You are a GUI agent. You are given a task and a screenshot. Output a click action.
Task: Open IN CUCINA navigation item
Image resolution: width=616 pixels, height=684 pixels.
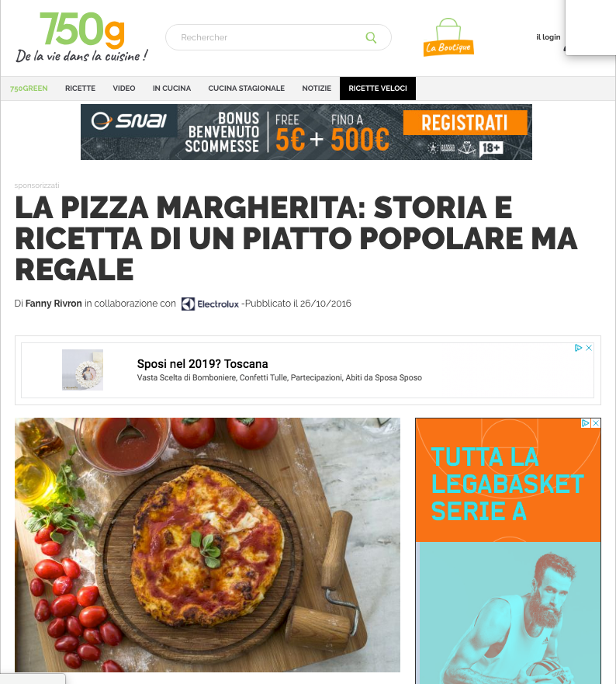[171, 89]
